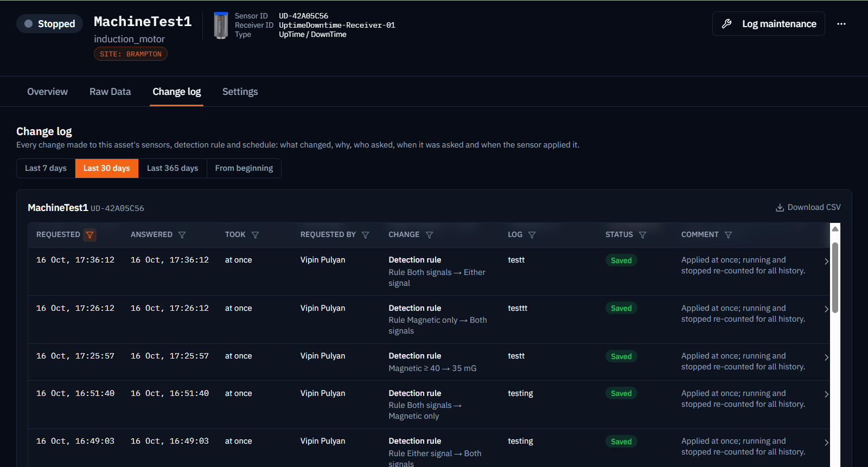Select the From beginning range
This screenshot has width=868, height=467.
[x=244, y=168]
